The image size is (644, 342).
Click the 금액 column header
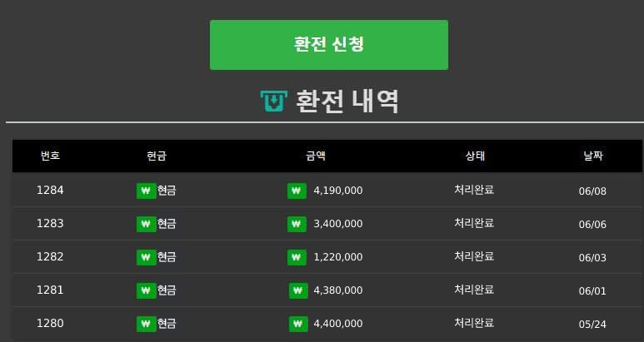coord(316,156)
